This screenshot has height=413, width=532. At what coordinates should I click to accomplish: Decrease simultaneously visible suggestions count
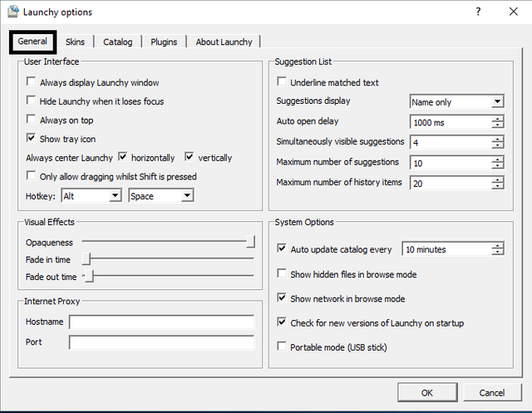pyautogui.click(x=498, y=145)
